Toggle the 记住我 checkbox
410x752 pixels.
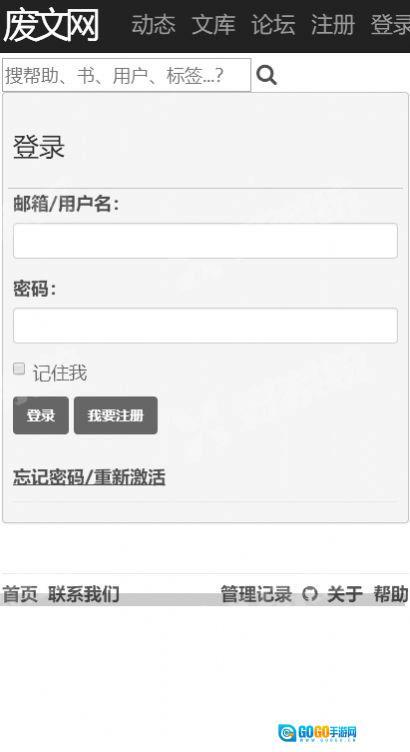pyautogui.click(x=19, y=369)
